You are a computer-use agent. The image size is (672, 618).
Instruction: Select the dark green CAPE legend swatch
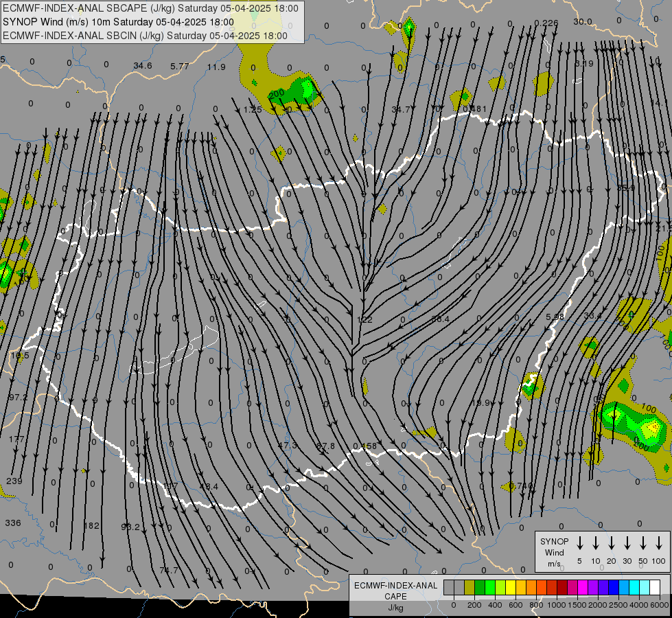point(480,587)
